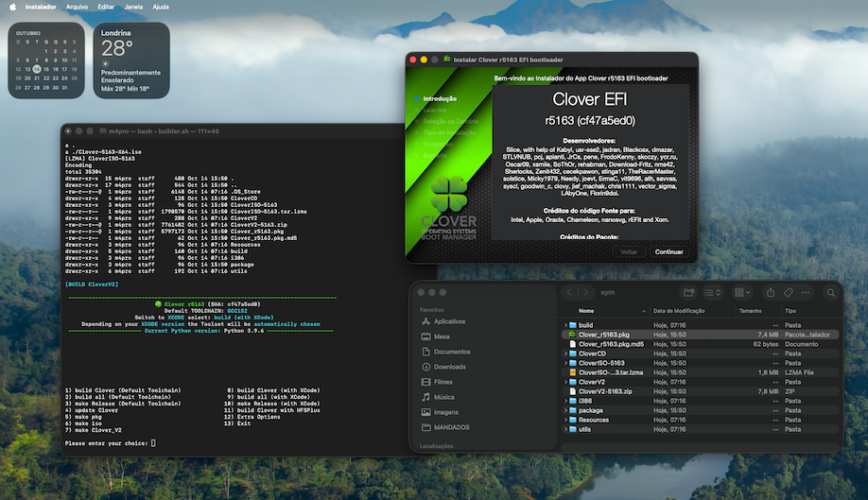Expand the CloverISO-5163 folder arrow
This screenshot has width=868, height=500.
565,363
